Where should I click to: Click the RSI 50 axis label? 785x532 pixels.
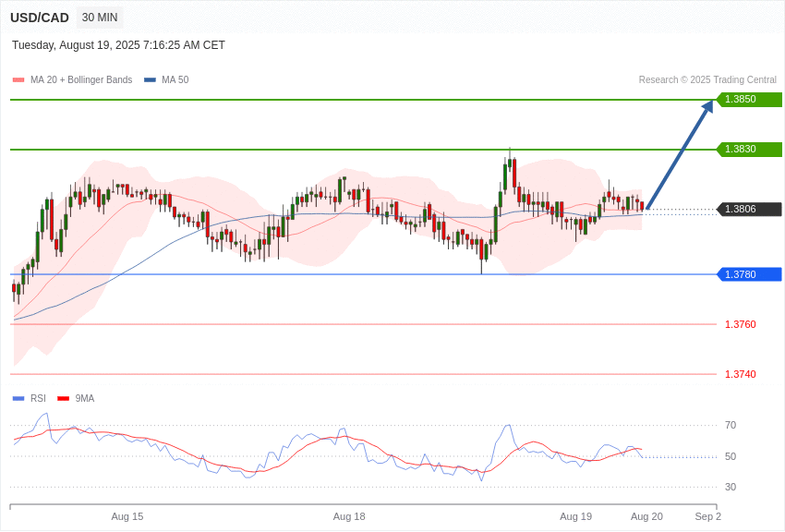click(x=731, y=456)
